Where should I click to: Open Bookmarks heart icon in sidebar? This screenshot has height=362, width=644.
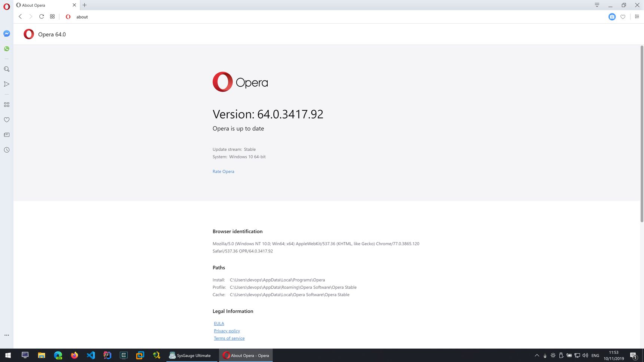click(7, 120)
